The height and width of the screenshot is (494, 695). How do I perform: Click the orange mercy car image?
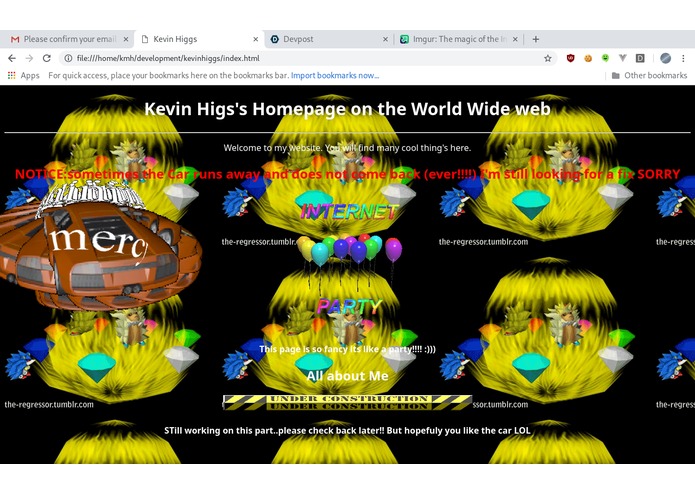(x=101, y=248)
